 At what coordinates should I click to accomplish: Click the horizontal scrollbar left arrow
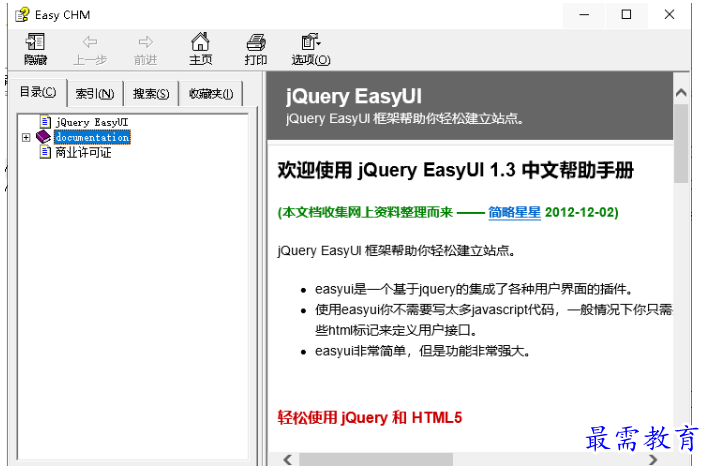(288, 460)
